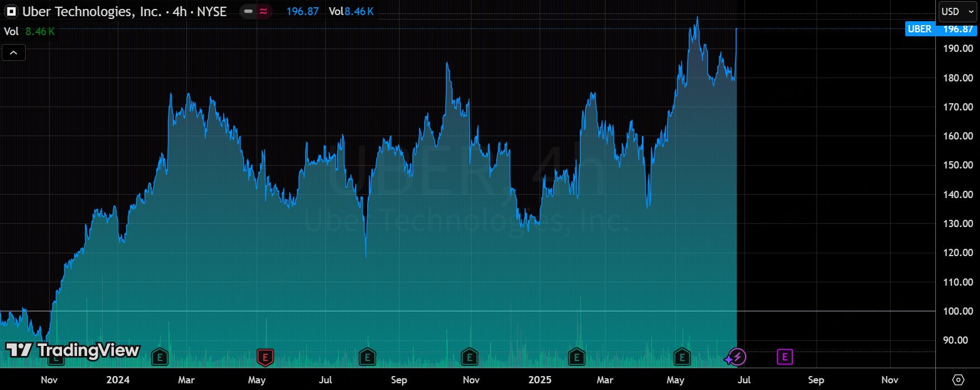The width and height of the screenshot is (980, 390).
Task: Click the Uber company logo icon
Action: coord(11,11)
